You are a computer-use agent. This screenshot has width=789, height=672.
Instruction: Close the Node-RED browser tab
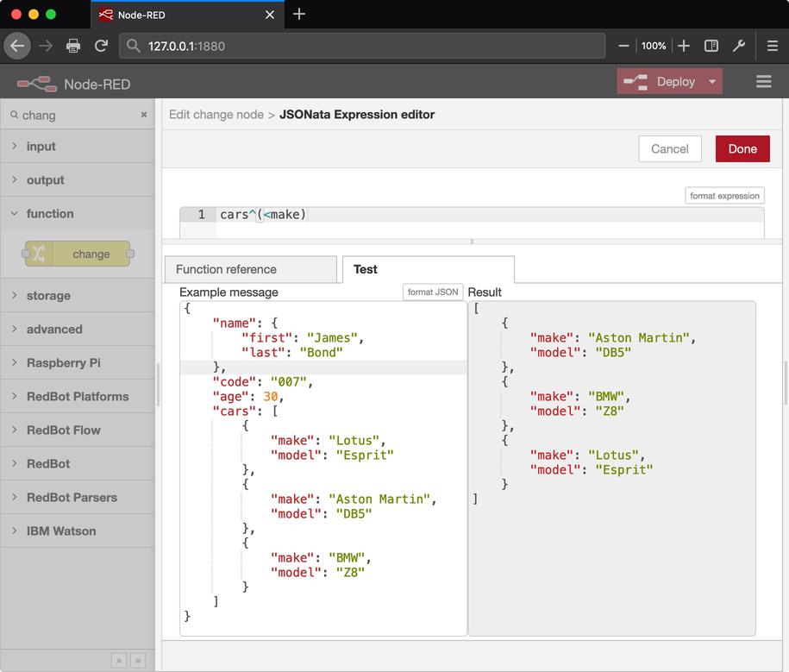(x=270, y=15)
